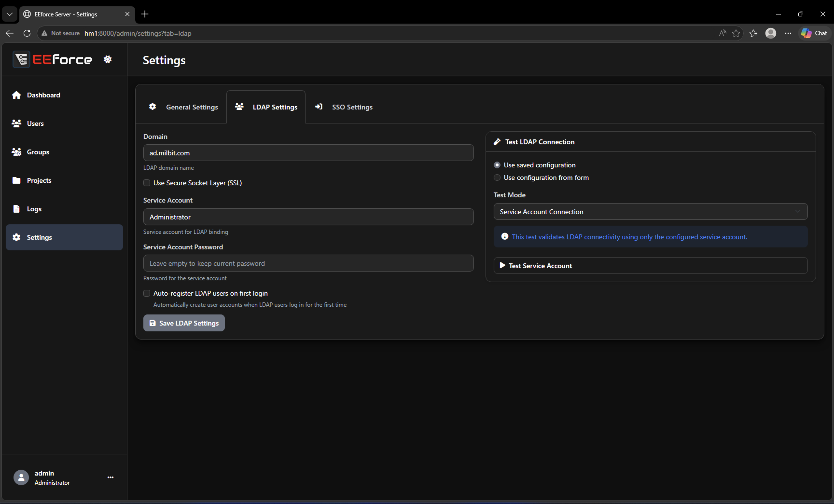The height and width of the screenshot is (504, 834).
Task: Click the Test LDAP Connection heading
Action: tap(540, 142)
